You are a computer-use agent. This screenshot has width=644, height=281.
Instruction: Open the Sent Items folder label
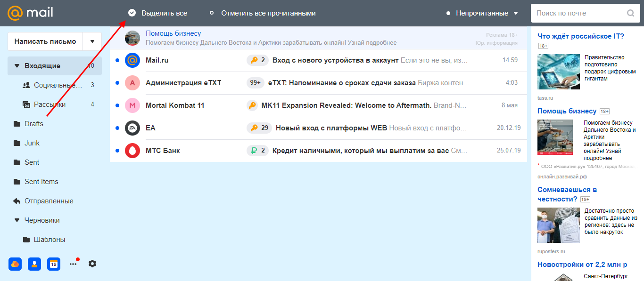41,182
